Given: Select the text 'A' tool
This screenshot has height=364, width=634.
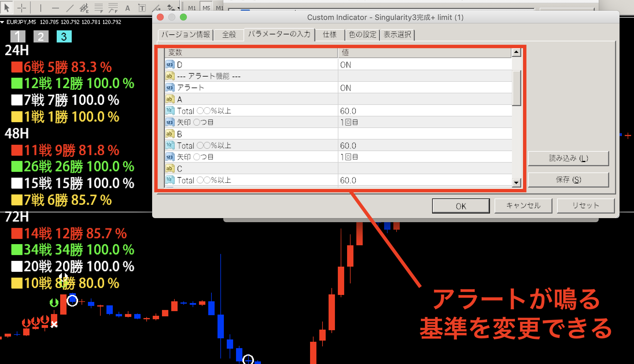Looking at the screenshot, I should (127, 8).
